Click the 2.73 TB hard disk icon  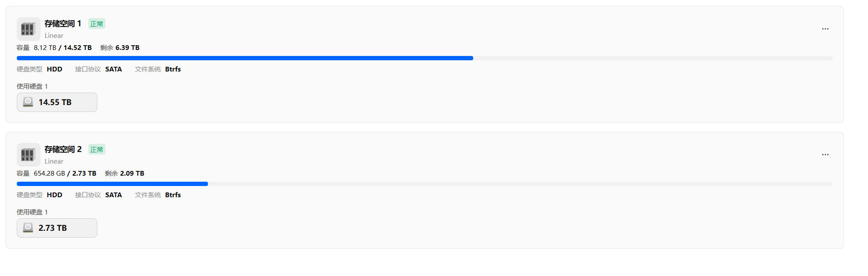[28, 228]
